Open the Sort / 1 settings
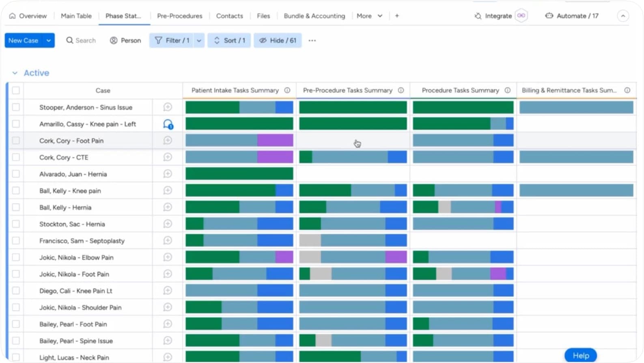 [x=229, y=41]
